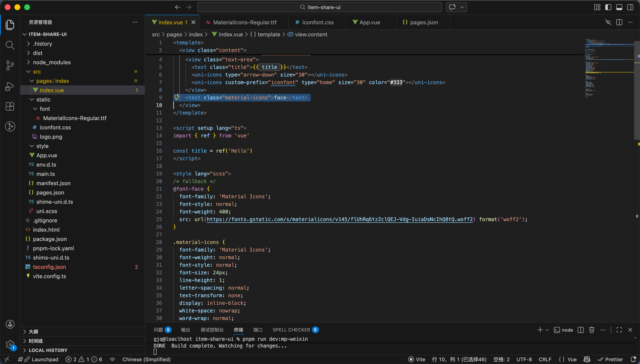Open the Search view in activity bar
This screenshot has height=364, width=640.
10,45
